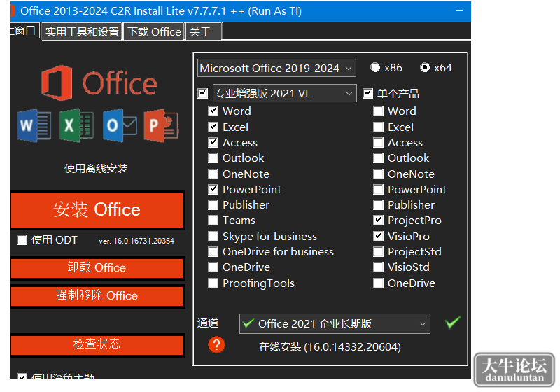Check Access under single products
The image size is (560, 392).
[x=378, y=143]
